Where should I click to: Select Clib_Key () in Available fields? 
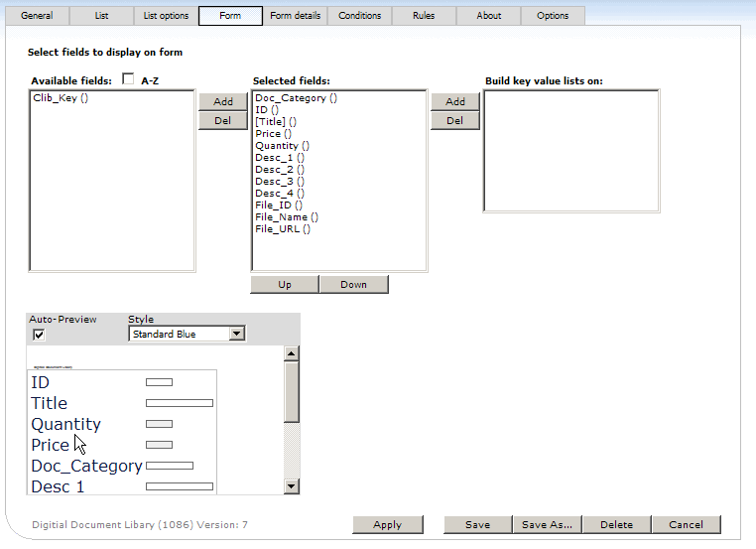tap(112, 98)
